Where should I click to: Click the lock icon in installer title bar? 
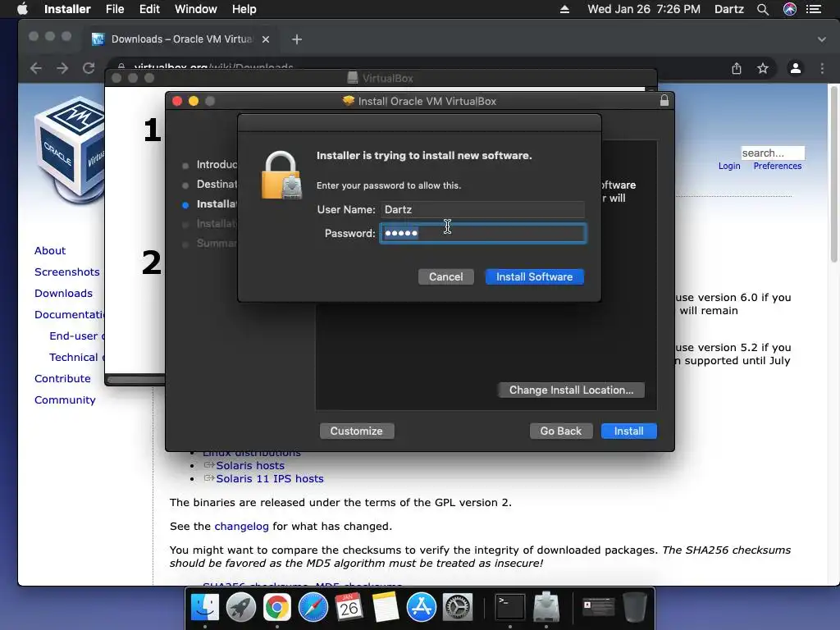click(664, 101)
